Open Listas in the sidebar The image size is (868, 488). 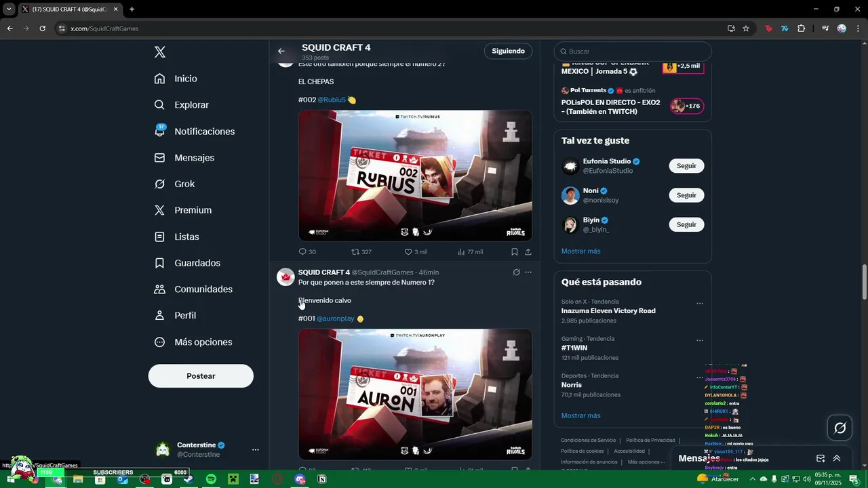[176, 237]
